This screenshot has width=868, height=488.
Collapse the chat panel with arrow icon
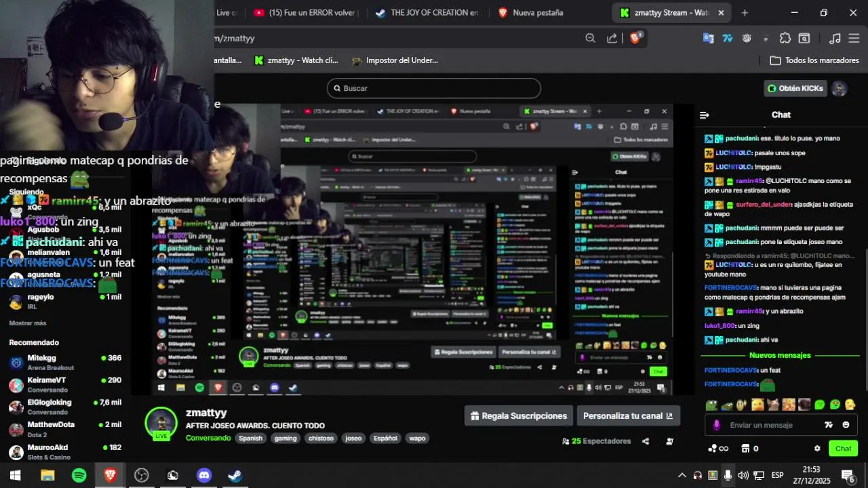pyautogui.click(x=704, y=115)
